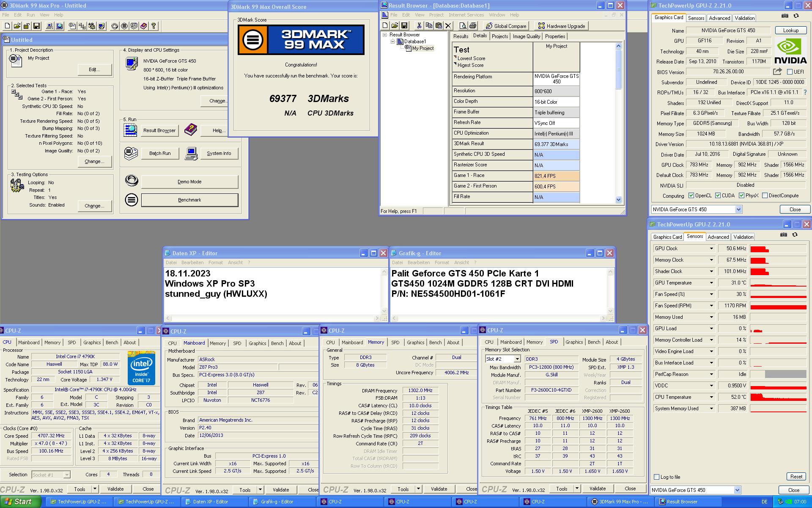Click refresh icon in GPU-Z Sensors window
Screen dimensions: 812x508
pyautogui.click(x=795, y=235)
